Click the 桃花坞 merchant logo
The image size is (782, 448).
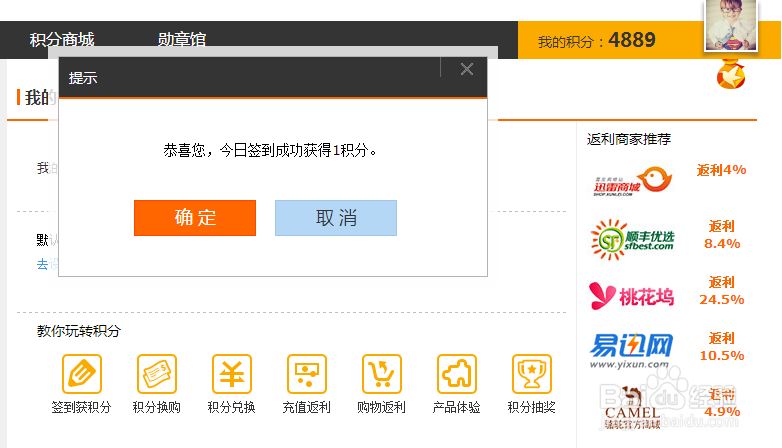point(631,296)
